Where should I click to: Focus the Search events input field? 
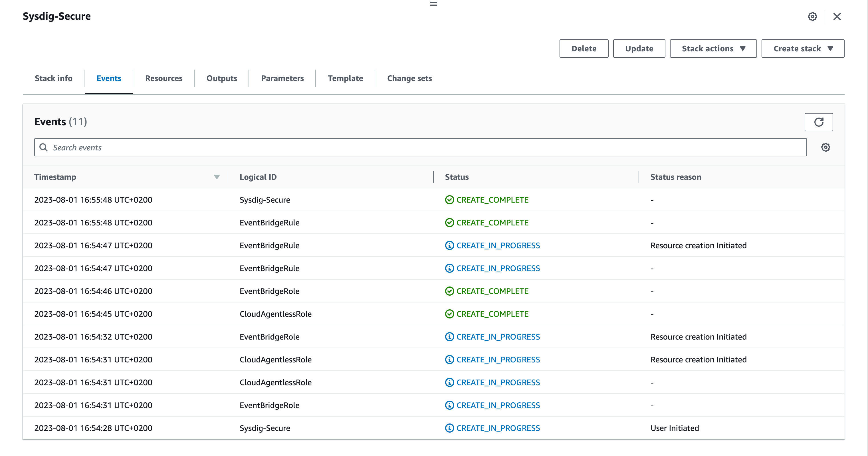coord(421,147)
